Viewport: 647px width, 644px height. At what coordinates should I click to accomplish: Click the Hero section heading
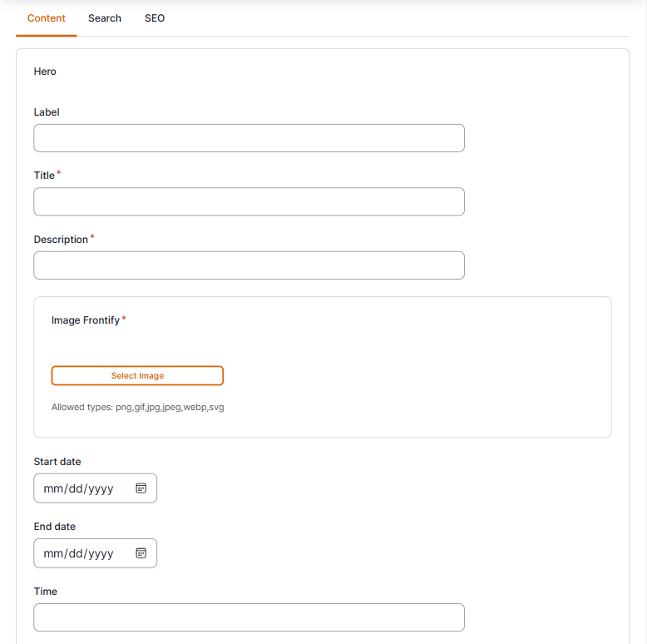[x=45, y=72]
